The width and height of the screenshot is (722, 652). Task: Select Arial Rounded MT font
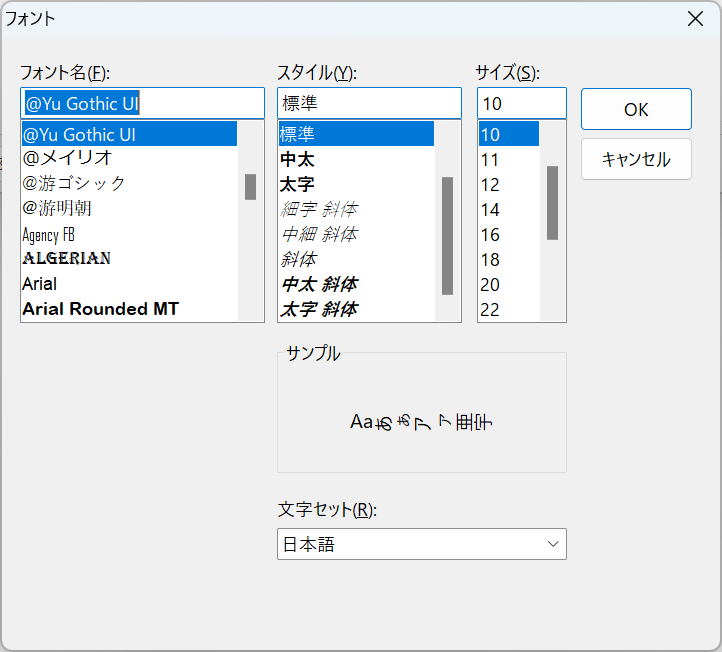point(129,309)
